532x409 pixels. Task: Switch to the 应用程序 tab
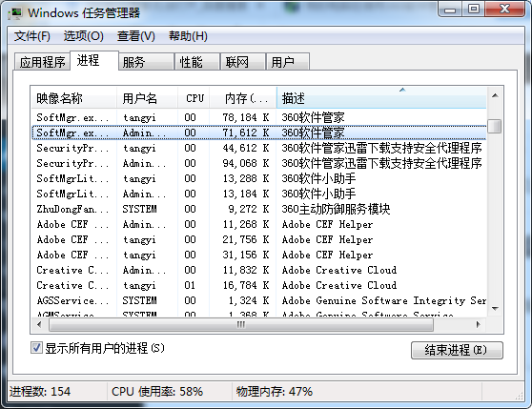click(42, 62)
